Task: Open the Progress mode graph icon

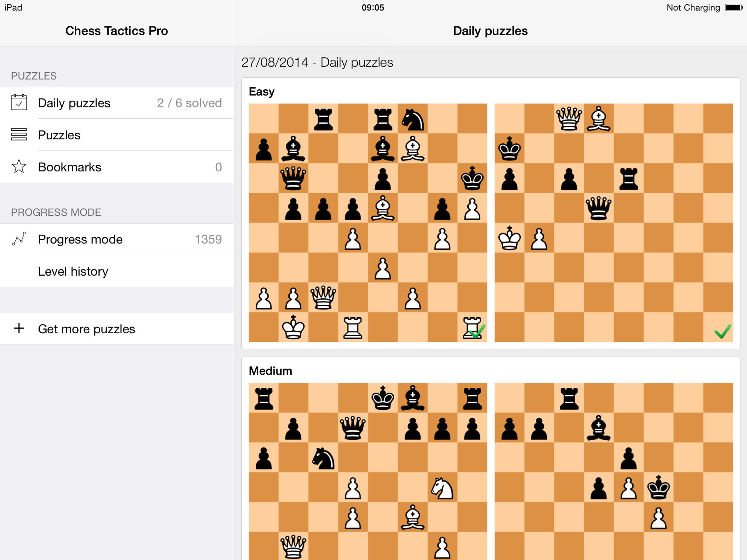Action: [x=19, y=239]
